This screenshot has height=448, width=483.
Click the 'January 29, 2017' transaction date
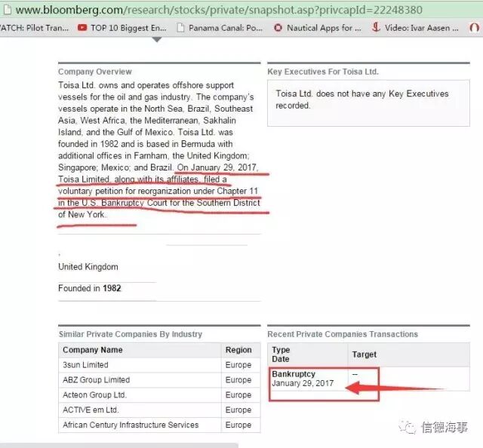pos(303,383)
